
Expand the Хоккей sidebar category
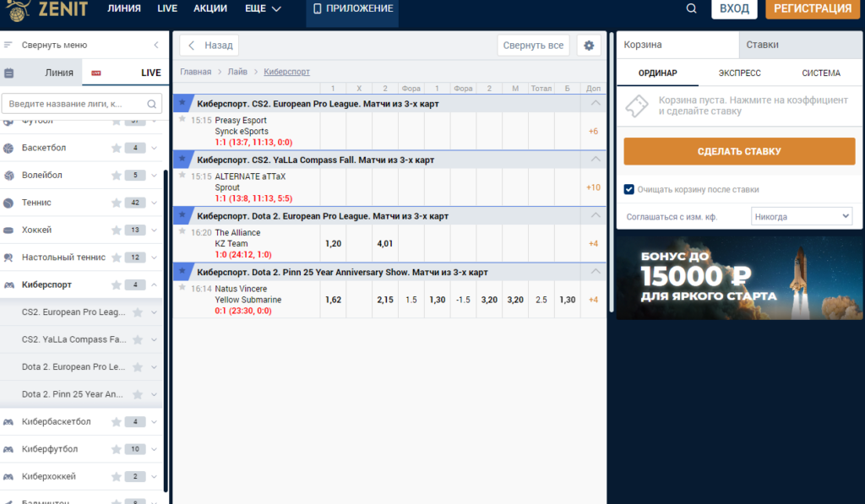pyautogui.click(x=154, y=230)
